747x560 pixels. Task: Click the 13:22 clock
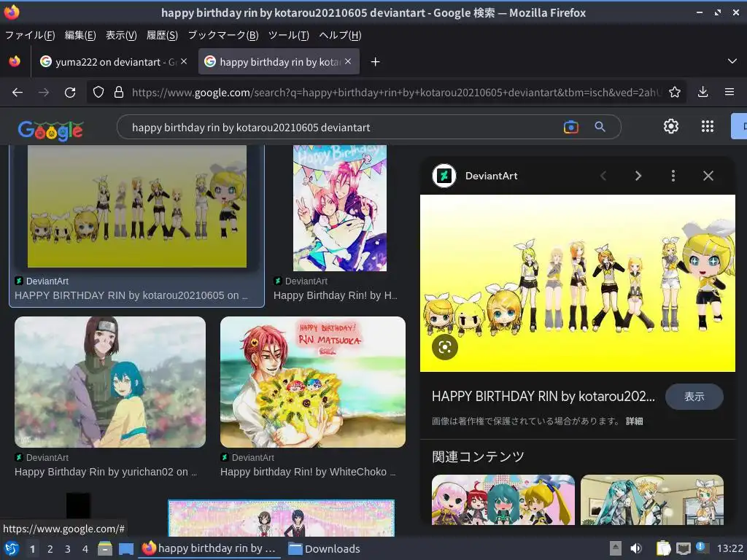[x=729, y=548]
